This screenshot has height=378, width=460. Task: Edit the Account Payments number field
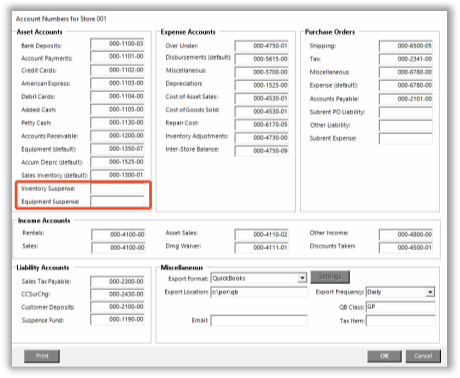(x=117, y=57)
